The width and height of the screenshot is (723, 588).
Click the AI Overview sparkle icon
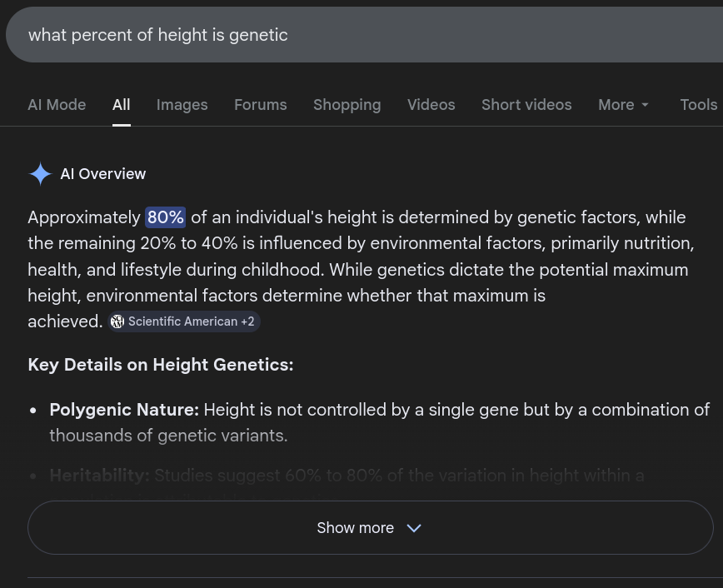[x=40, y=174]
